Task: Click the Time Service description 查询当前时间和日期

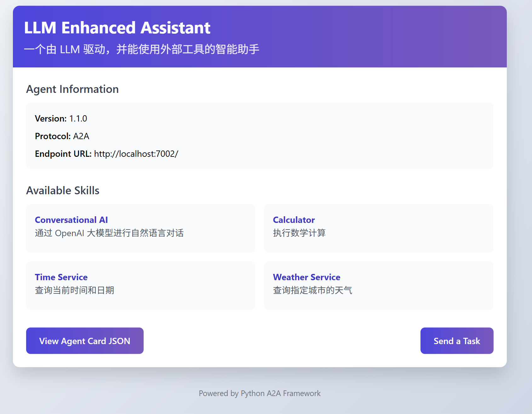Action: [x=74, y=290]
